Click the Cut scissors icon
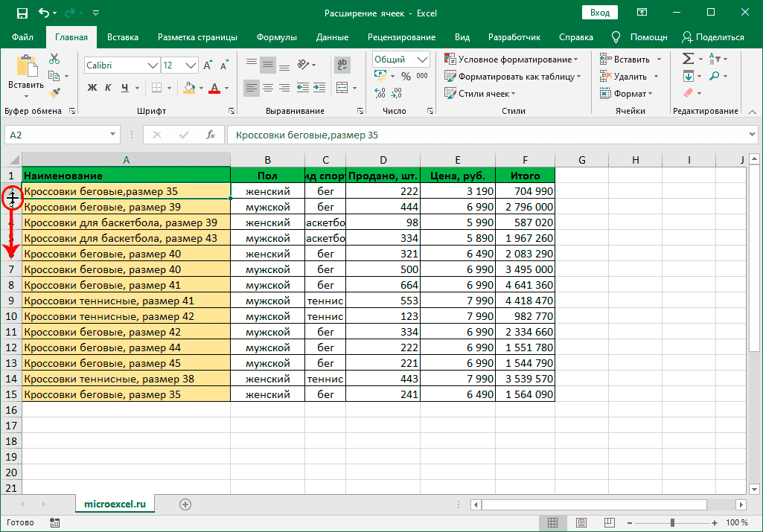This screenshot has height=532, width=763. [x=54, y=60]
